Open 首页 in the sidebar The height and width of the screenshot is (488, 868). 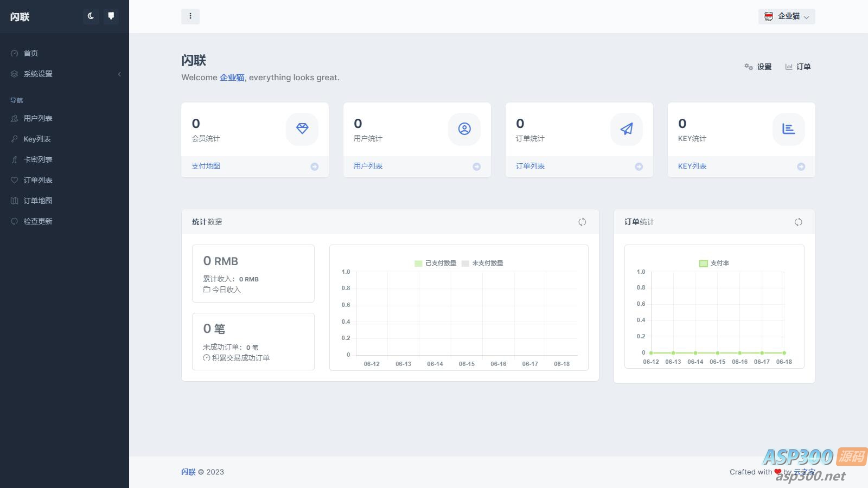point(31,53)
